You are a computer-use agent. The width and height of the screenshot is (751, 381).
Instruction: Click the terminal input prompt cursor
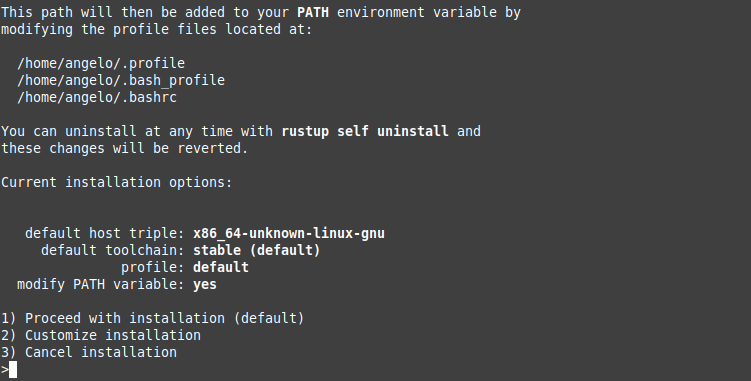tap(13, 369)
